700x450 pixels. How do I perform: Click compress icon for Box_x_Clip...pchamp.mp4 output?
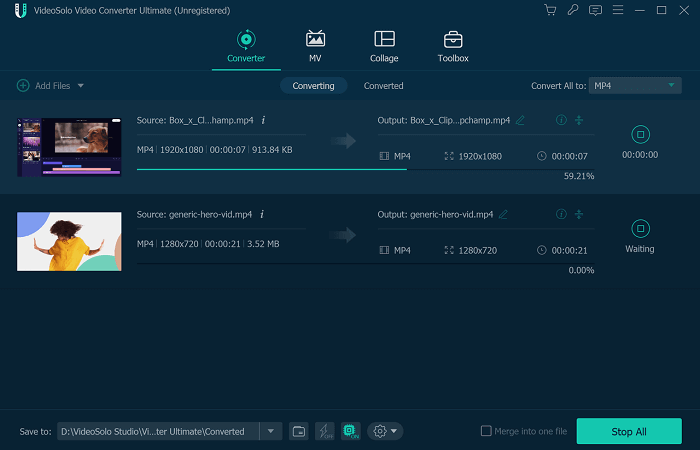(579, 120)
